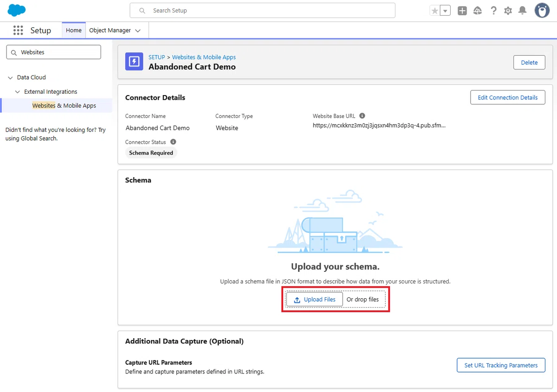Open the Trailhead guidance icon
The height and width of the screenshot is (392, 557).
coord(478,11)
